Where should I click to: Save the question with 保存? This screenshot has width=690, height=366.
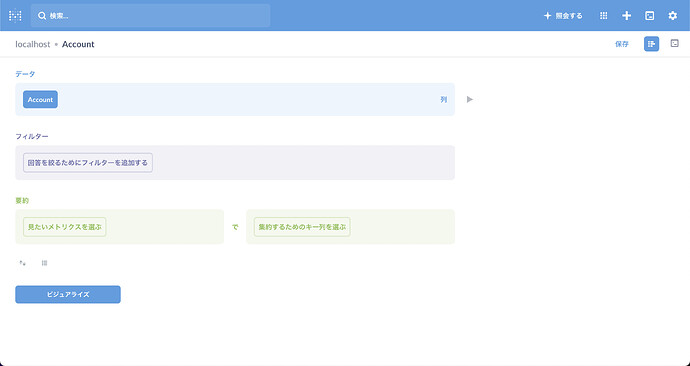622,44
